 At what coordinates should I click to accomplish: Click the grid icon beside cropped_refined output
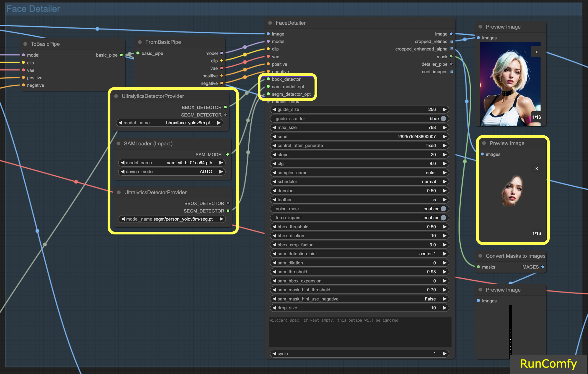(x=452, y=41)
